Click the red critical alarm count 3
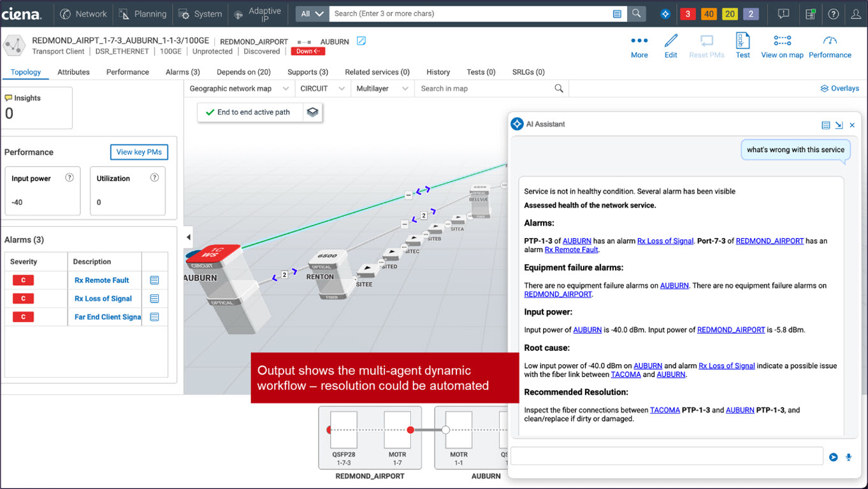The image size is (868, 489). point(688,13)
